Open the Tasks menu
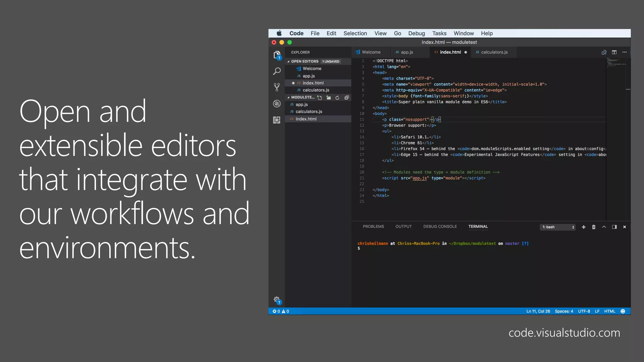The image size is (644, 362). pos(439,33)
